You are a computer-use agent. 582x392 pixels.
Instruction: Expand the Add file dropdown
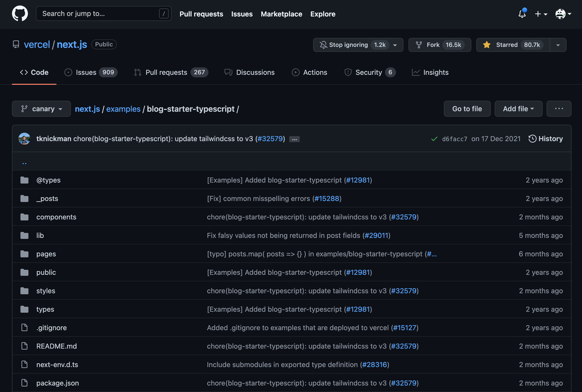518,109
